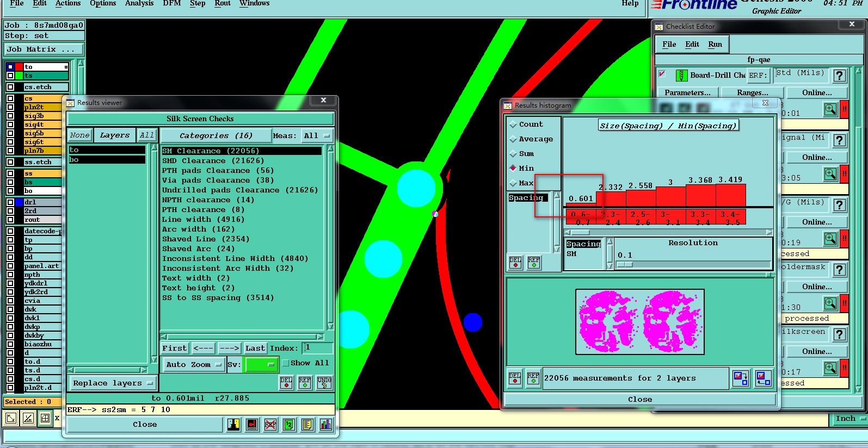Click arrow tool icon at bottom-left corner

10,418
